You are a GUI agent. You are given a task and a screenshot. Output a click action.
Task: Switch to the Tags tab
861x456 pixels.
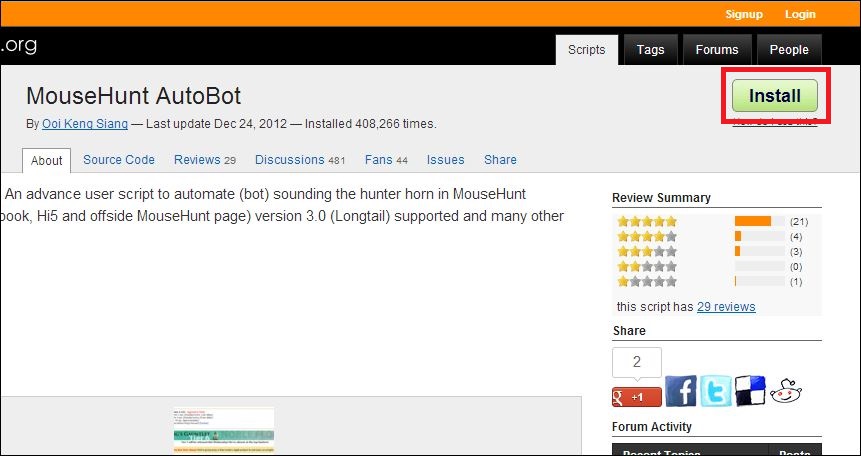pyautogui.click(x=651, y=49)
